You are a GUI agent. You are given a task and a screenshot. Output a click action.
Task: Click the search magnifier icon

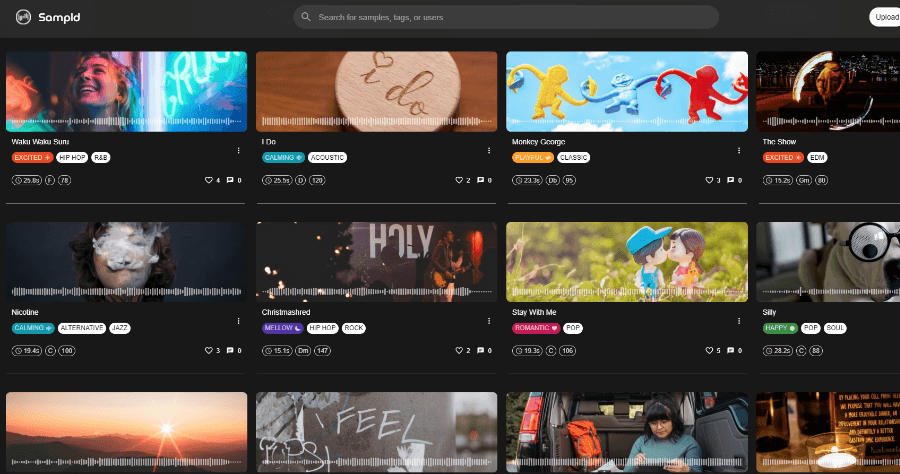pyautogui.click(x=306, y=17)
